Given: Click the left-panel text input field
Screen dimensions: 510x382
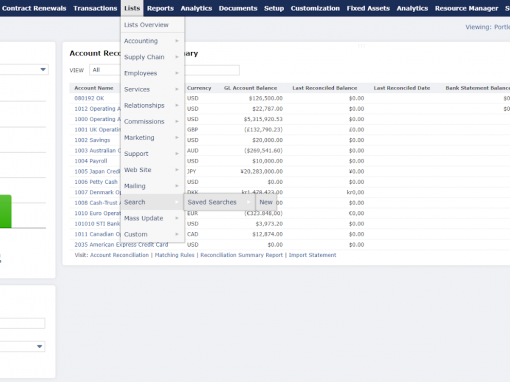Looking at the screenshot, I should click(x=22, y=323).
